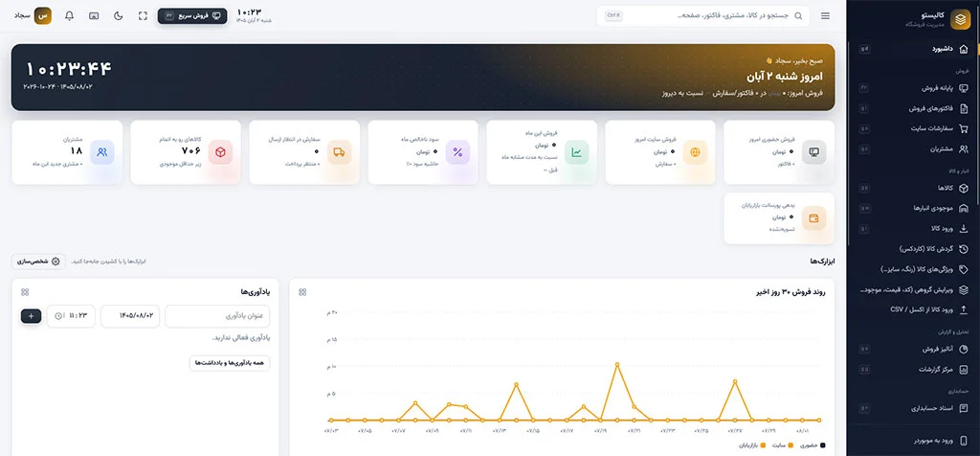Open the sales trend chart widget grid handle
This screenshot has height=456, width=980.
tap(302, 292)
